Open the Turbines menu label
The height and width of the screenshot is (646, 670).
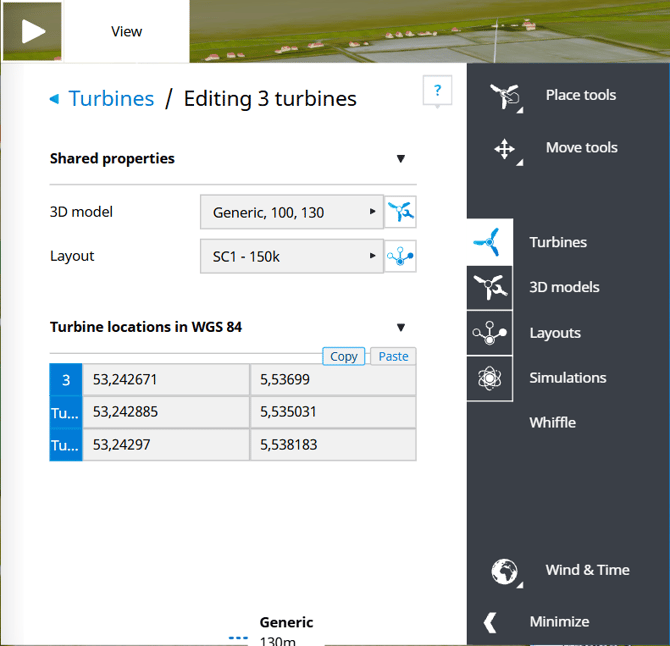tap(558, 242)
